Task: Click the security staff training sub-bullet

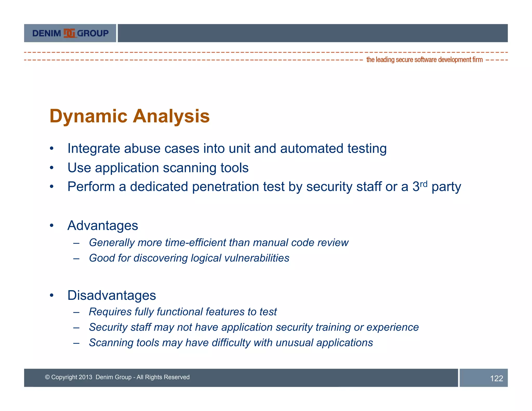Action: [x=254, y=327]
